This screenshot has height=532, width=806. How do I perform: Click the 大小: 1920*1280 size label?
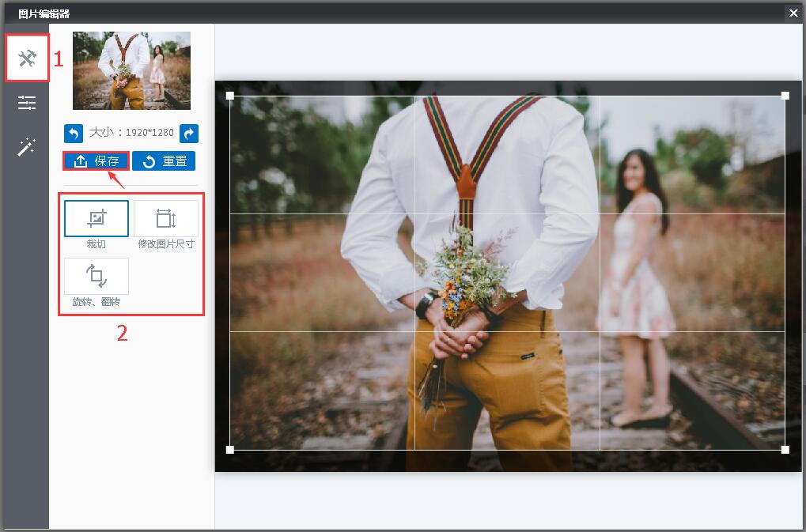131,133
